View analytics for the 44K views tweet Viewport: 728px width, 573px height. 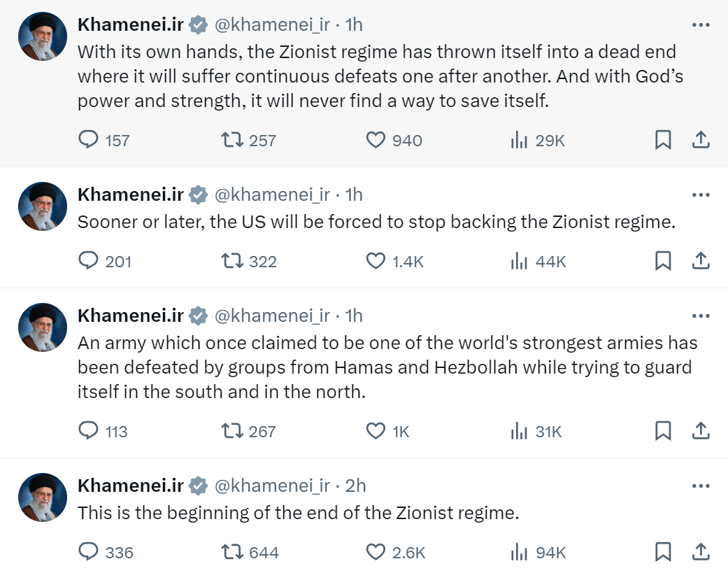518,261
